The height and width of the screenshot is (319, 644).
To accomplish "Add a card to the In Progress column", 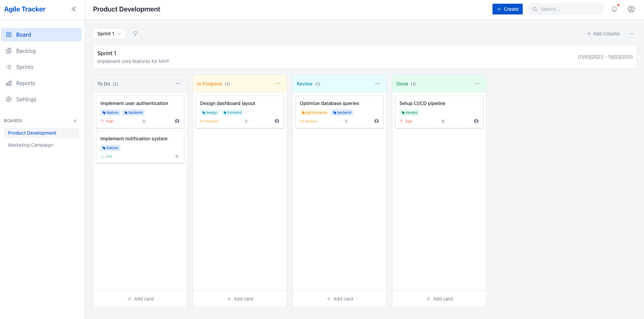I will click(239, 298).
